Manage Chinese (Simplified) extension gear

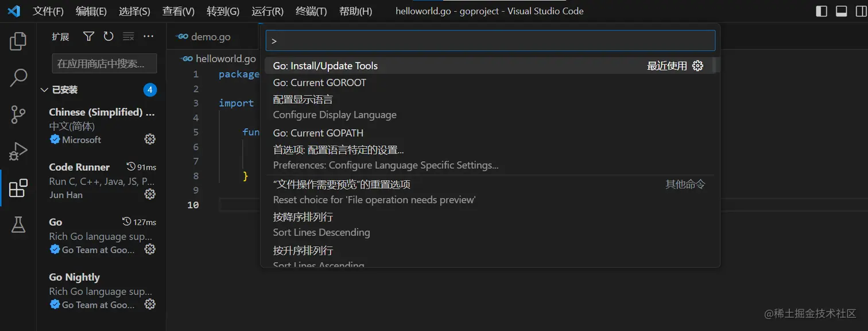150,139
